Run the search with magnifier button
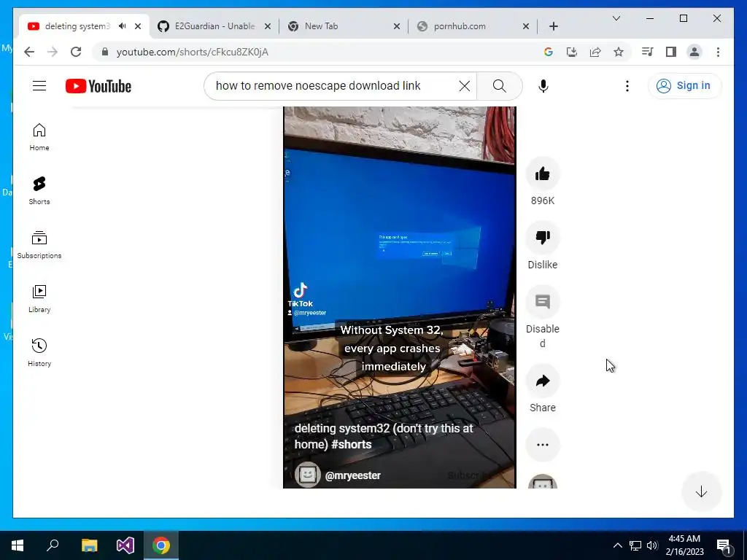This screenshot has width=747, height=560. (x=499, y=86)
